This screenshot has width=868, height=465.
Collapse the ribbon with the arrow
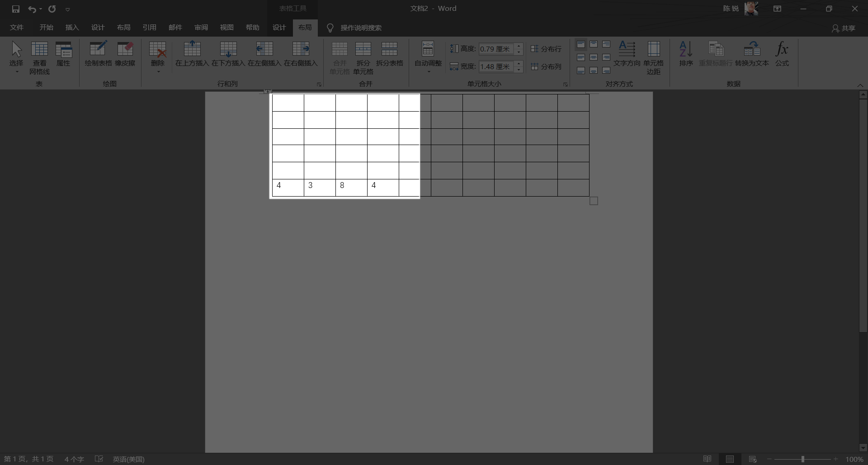[x=860, y=85]
